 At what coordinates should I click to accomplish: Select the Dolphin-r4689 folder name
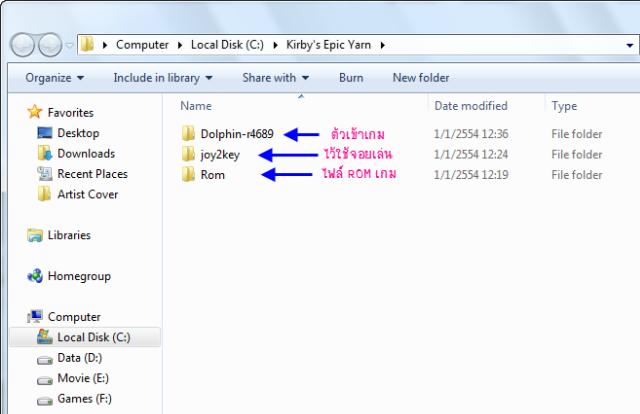point(237,134)
